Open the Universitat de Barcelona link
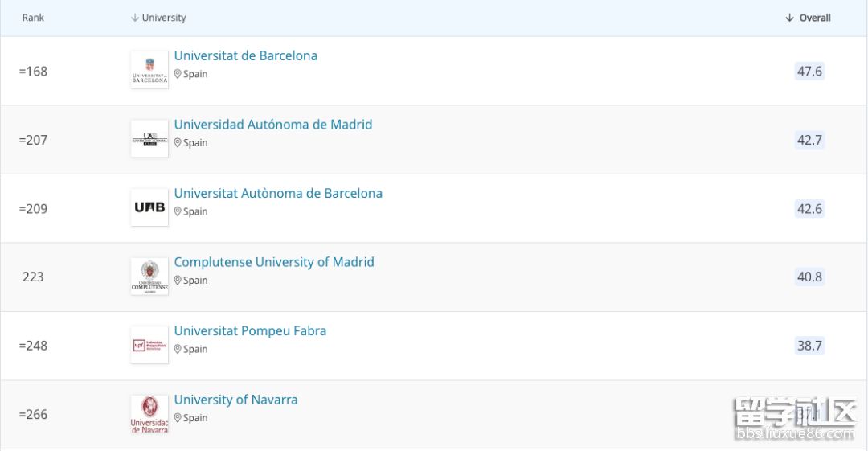 click(x=246, y=56)
